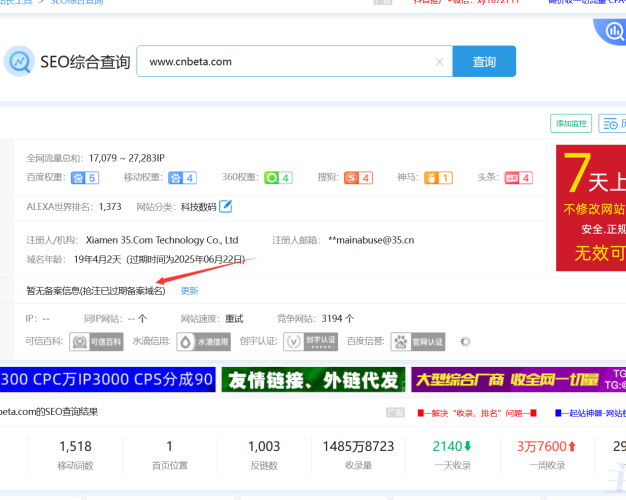Click the SEO综合查询 breadcrumb link
Image resolution: width=626 pixels, height=500 pixels.
[x=77, y=2]
